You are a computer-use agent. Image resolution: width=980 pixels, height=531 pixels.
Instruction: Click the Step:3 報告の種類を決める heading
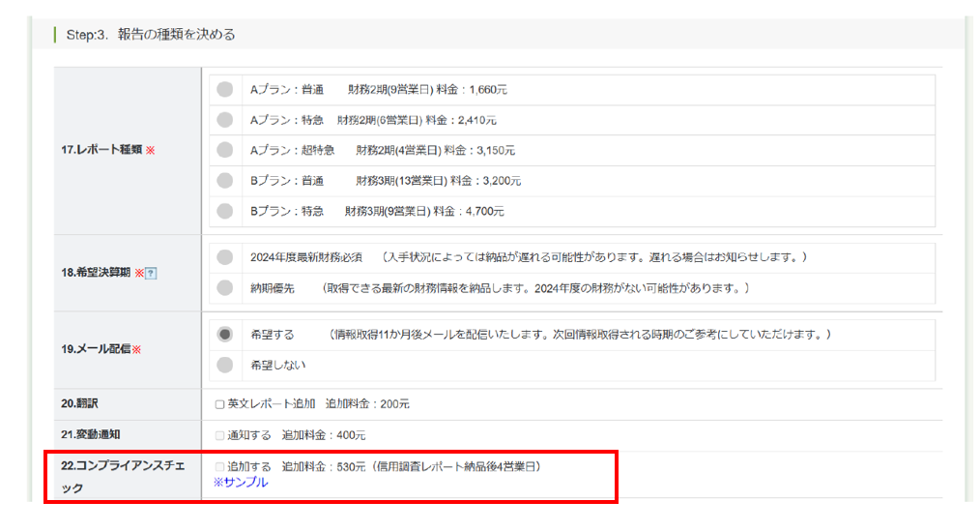(151, 35)
